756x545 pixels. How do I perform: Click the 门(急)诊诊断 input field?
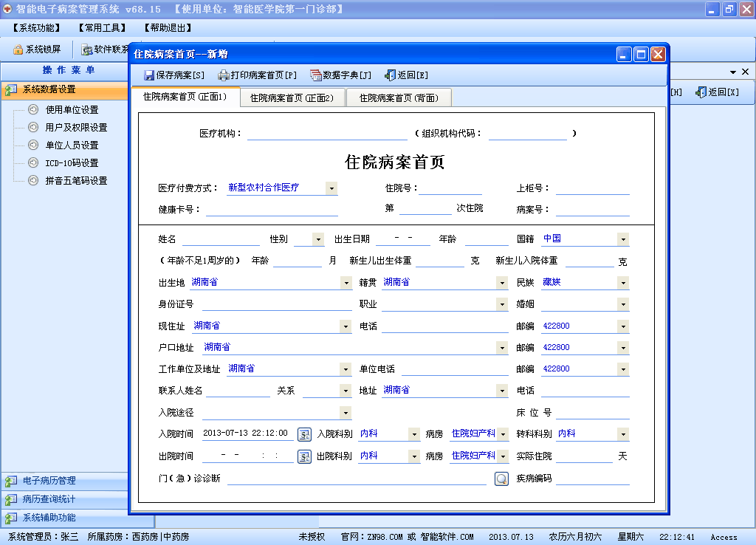click(357, 479)
